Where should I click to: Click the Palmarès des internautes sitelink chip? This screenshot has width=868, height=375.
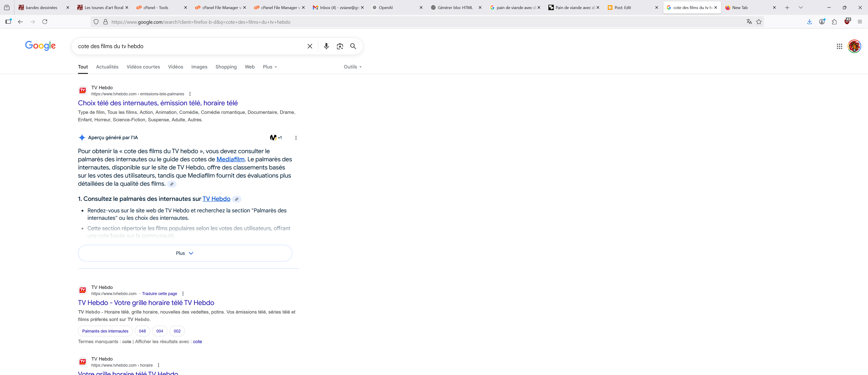[105, 331]
